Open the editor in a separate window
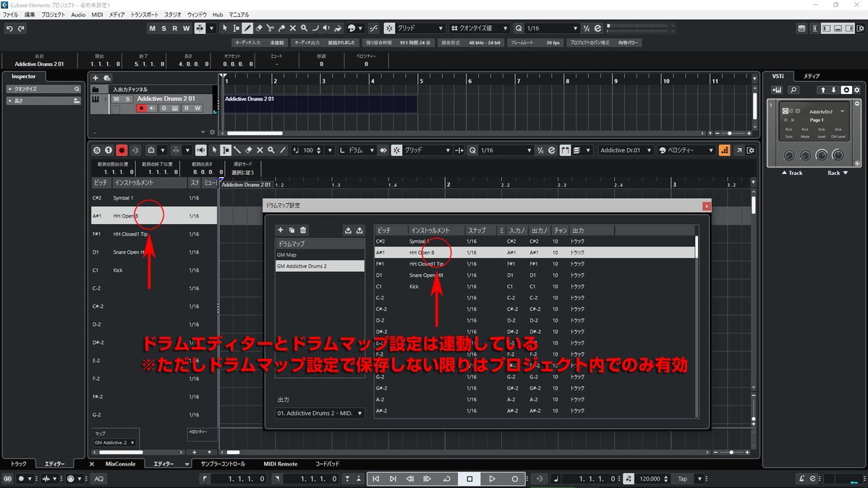 pos(739,150)
